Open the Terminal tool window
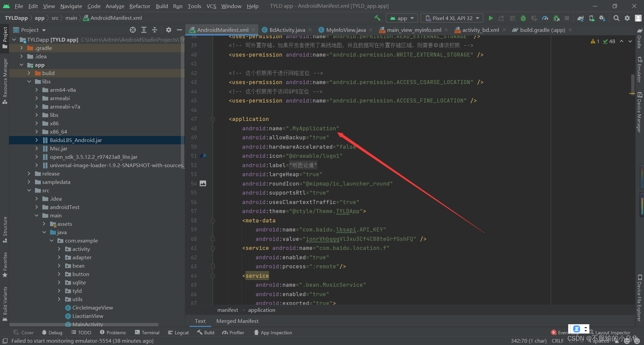Screen dimensions: 644x345 pyautogui.click(x=147, y=333)
